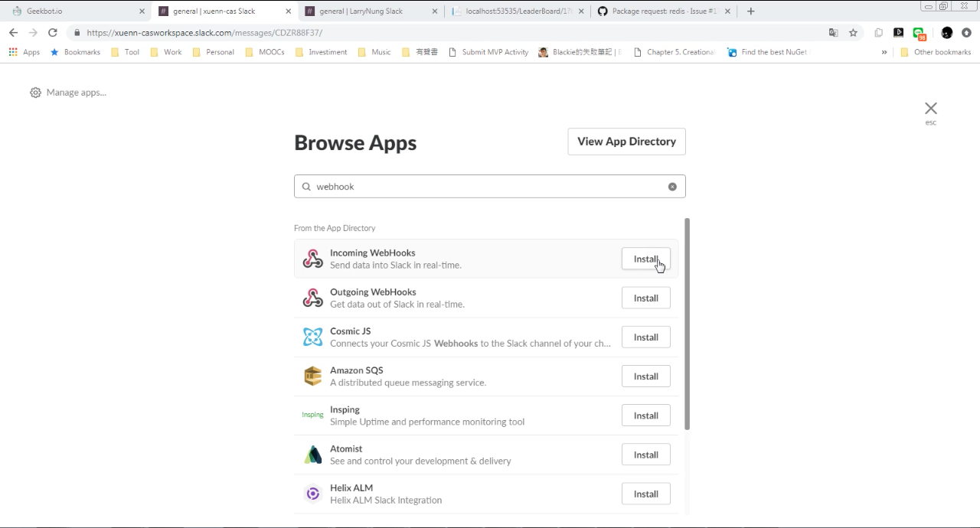980x528 pixels.
Task: Select the Insping title text
Action: 345,409
